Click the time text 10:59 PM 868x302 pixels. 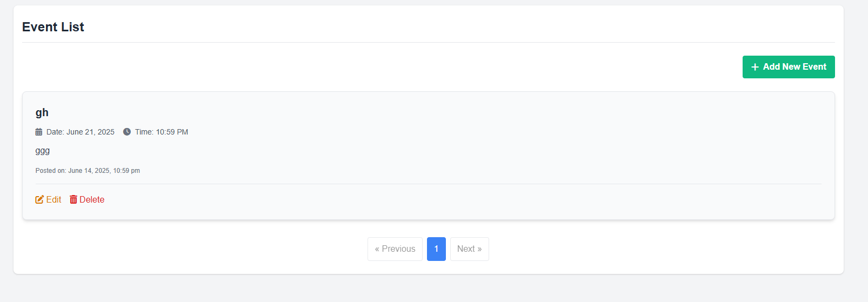click(x=172, y=132)
